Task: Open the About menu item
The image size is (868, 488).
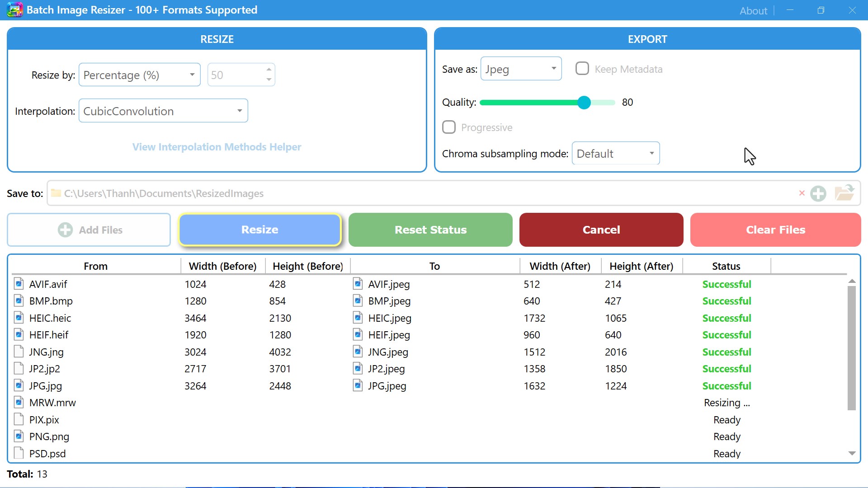Action: pos(753,10)
